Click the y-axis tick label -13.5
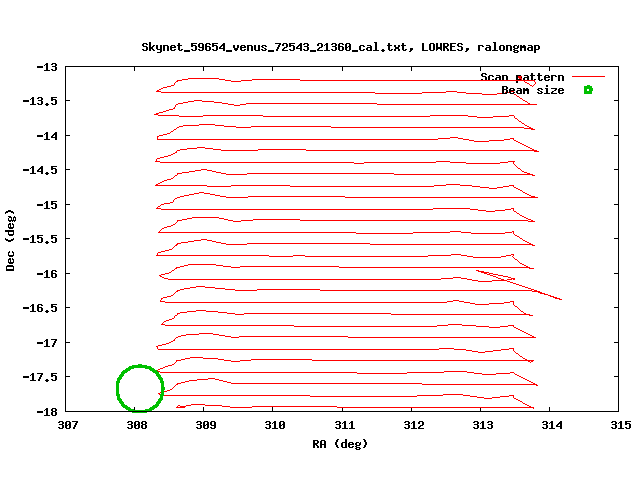The width and height of the screenshot is (640, 480). [x=40, y=101]
